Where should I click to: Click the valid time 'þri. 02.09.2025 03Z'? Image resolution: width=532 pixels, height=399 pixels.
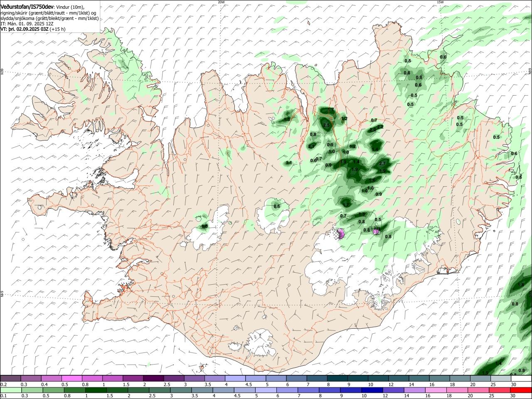(28, 29)
